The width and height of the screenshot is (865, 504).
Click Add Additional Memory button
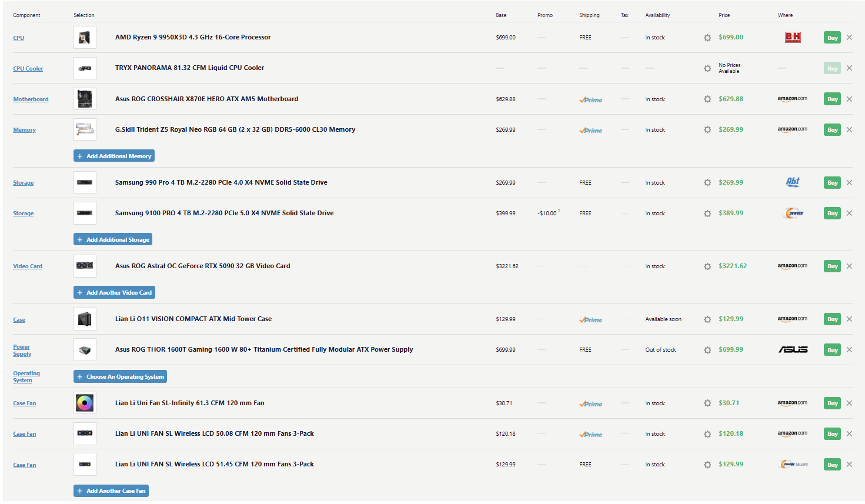coord(114,156)
